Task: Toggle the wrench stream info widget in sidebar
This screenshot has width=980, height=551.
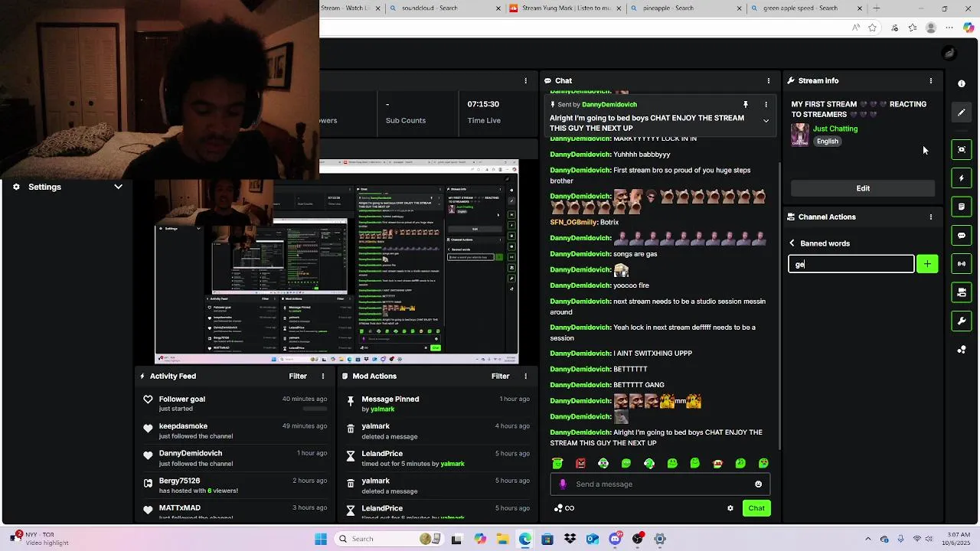Action: (962, 321)
